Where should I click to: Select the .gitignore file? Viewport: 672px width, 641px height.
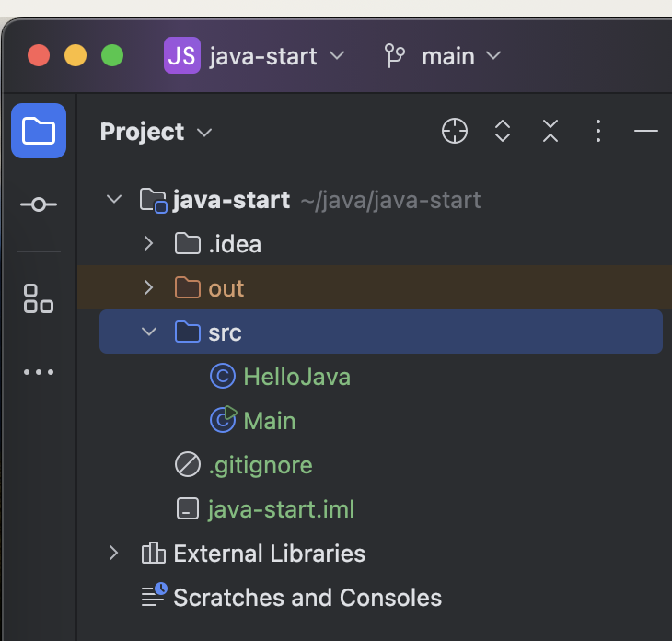point(260,465)
